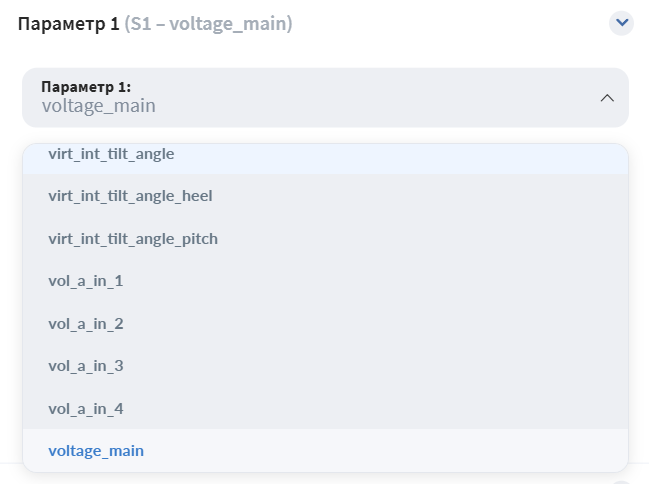Pick virt_int_tilt_angle_pitch parameter
649x484 pixels.
tap(325, 238)
